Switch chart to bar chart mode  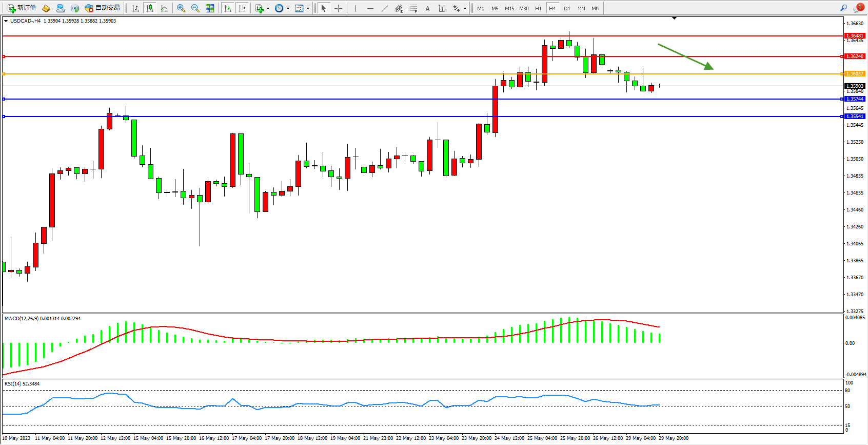(x=135, y=8)
